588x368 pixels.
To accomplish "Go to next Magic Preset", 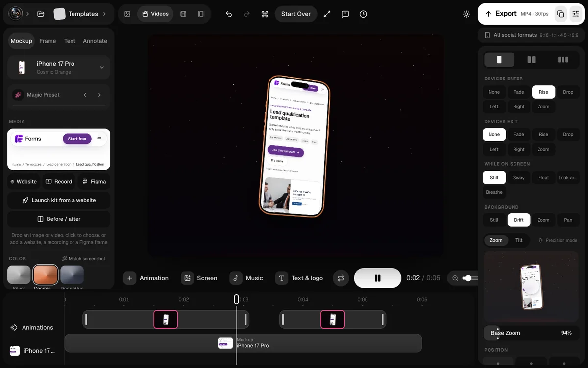I will (99, 95).
